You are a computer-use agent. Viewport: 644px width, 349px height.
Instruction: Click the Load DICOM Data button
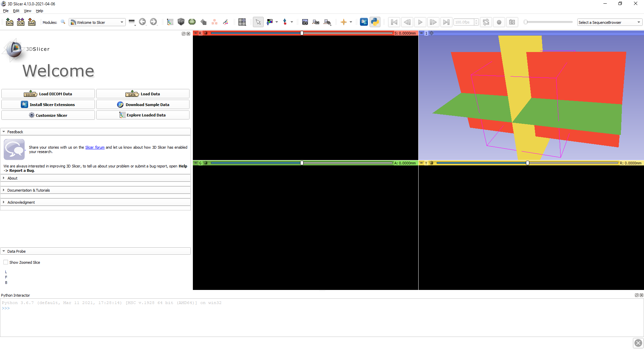pos(48,94)
